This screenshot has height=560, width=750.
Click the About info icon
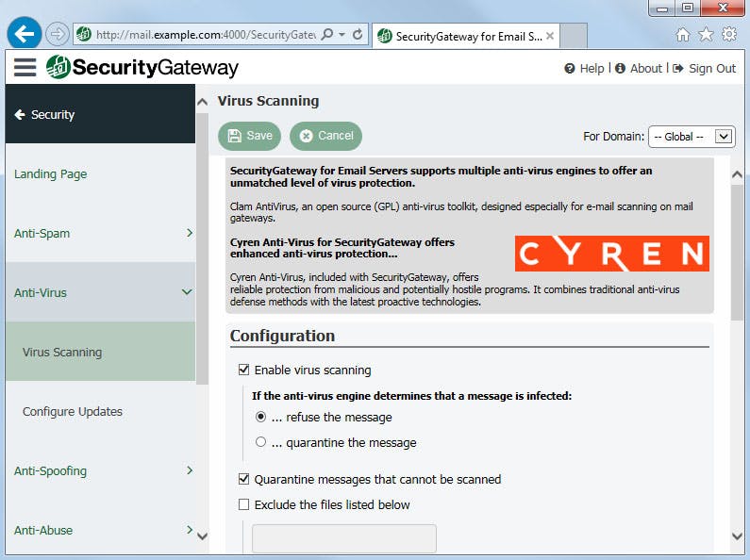tap(620, 68)
